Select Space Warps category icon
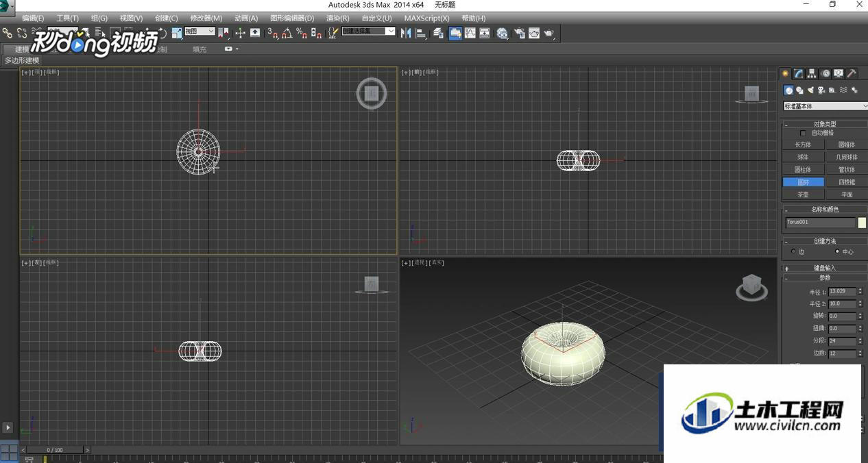Screen dimensions: 868x463 (x=843, y=90)
